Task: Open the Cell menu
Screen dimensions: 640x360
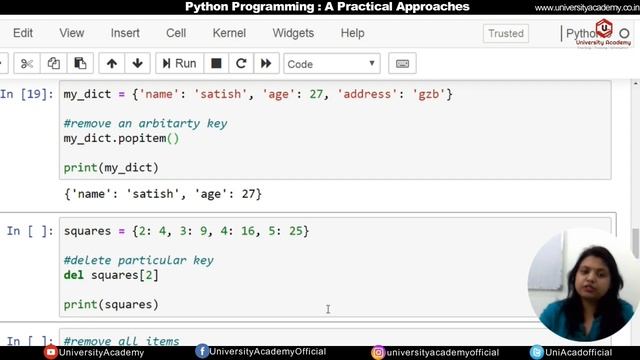Action: 176,33
